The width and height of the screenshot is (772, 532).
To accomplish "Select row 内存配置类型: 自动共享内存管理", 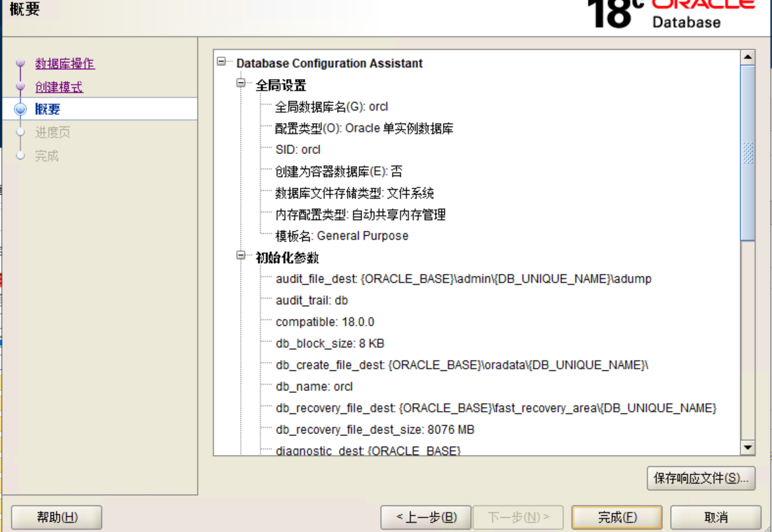I will tap(361, 215).
